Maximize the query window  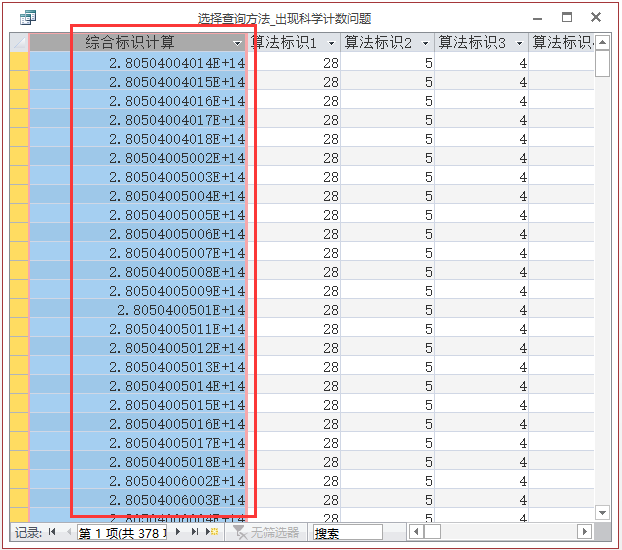click(567, 17)
